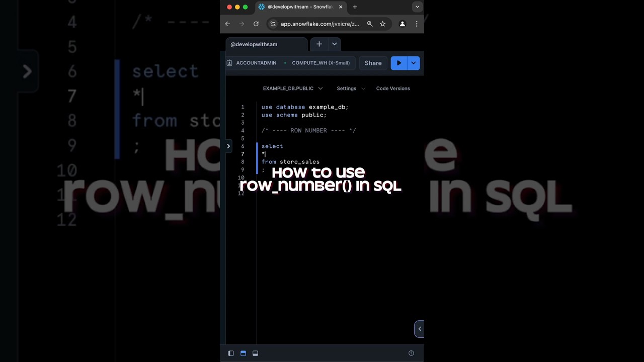Click the macOS yellow minimize window button
The image size is (644, 362).
(237, 7)
